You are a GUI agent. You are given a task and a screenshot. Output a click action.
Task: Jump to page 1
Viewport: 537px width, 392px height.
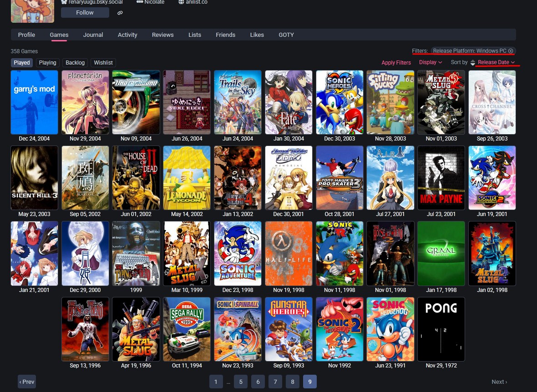pyautogui.click(x=216, y=382)
